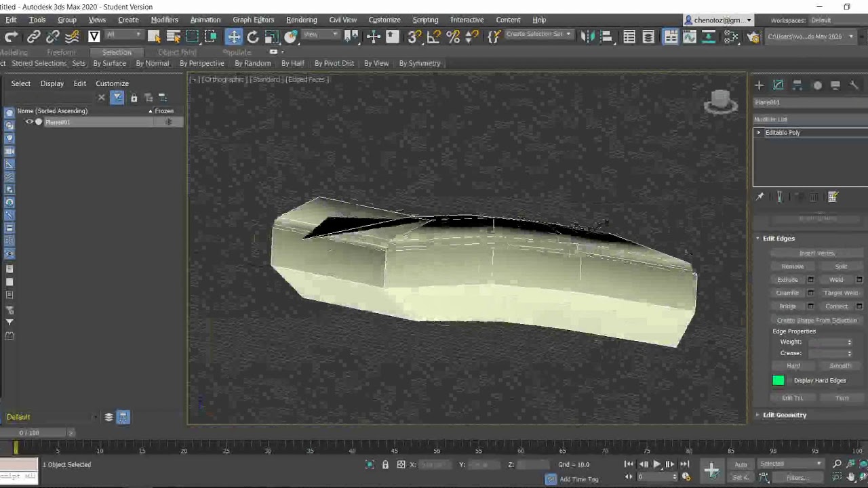Image resolution: width=868 pixels, height=488 pixels.
Task: Activate the Select and Rotate tool
Action: point(252,37)
